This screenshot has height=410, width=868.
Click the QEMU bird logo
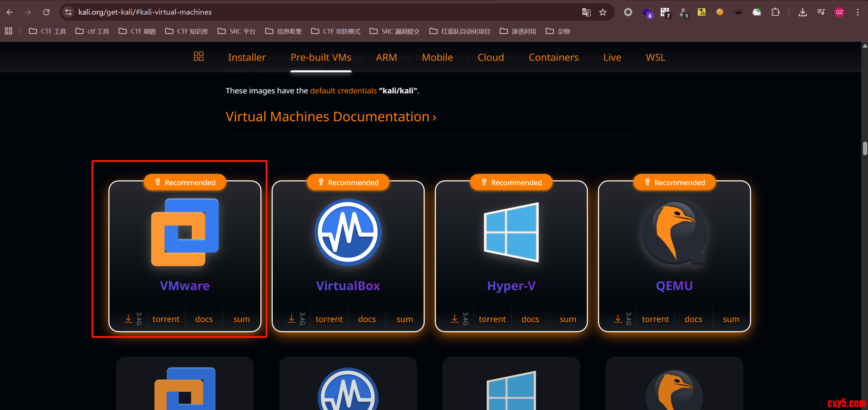(x=674, y=232)
